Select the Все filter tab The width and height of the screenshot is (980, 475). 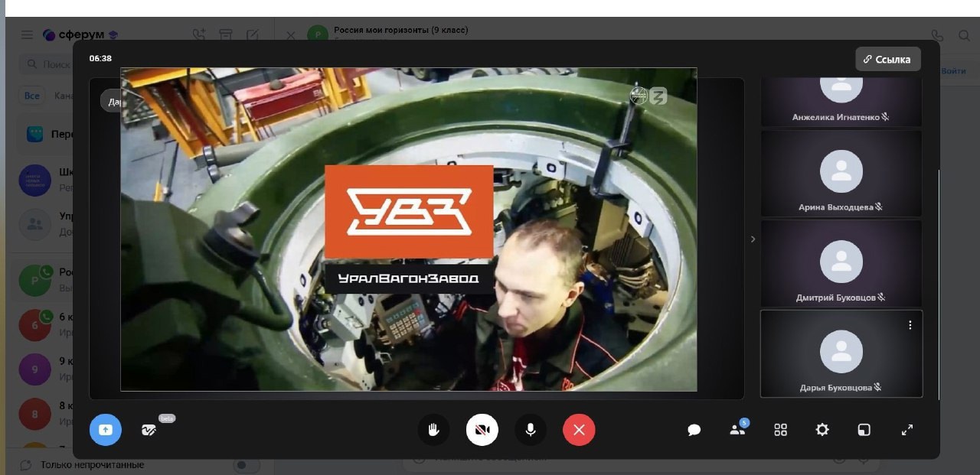pos(31,96)
